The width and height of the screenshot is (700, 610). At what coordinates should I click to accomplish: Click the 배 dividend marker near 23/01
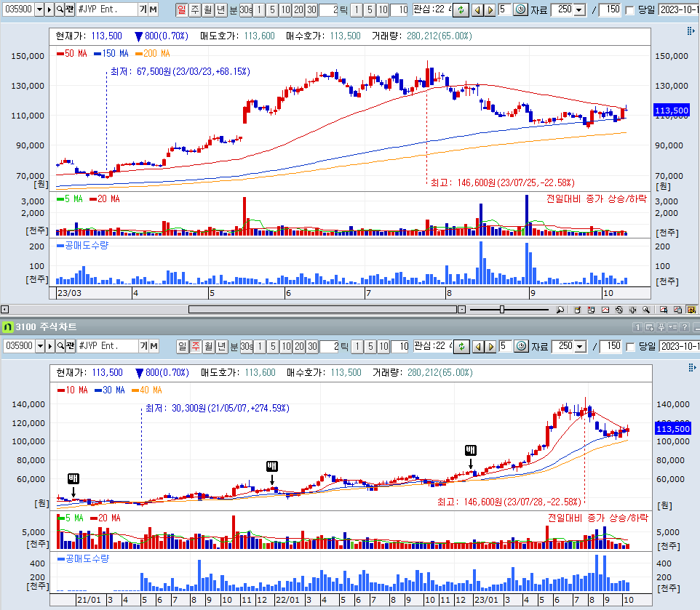(x=471, y=450)
